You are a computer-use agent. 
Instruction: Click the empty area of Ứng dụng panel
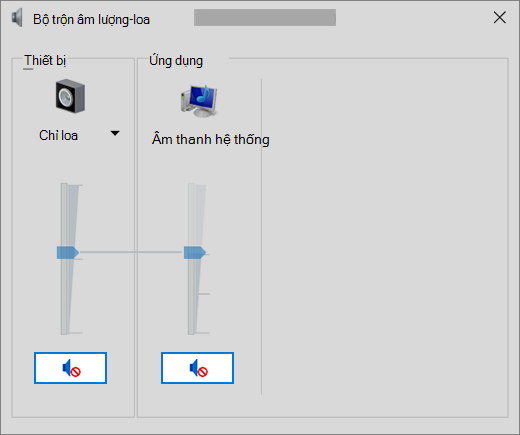pos(383,237)
